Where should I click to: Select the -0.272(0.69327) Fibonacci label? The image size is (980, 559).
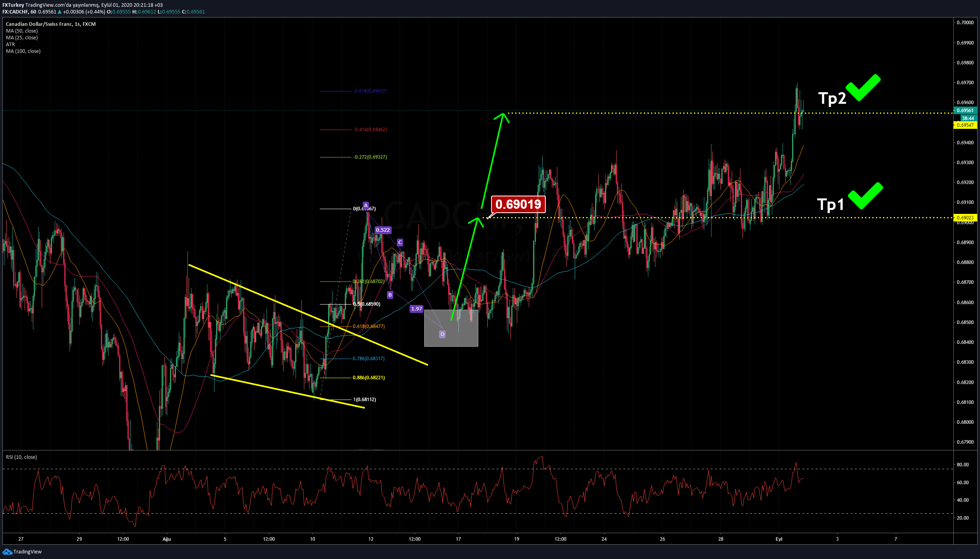[x=370, y=157]
